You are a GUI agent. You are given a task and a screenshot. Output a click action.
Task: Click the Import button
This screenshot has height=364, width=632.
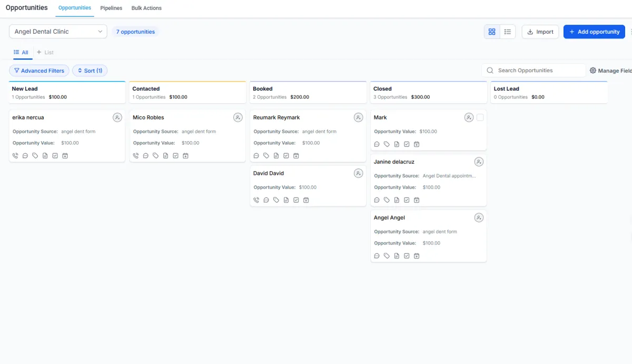[x=540, y=32]
